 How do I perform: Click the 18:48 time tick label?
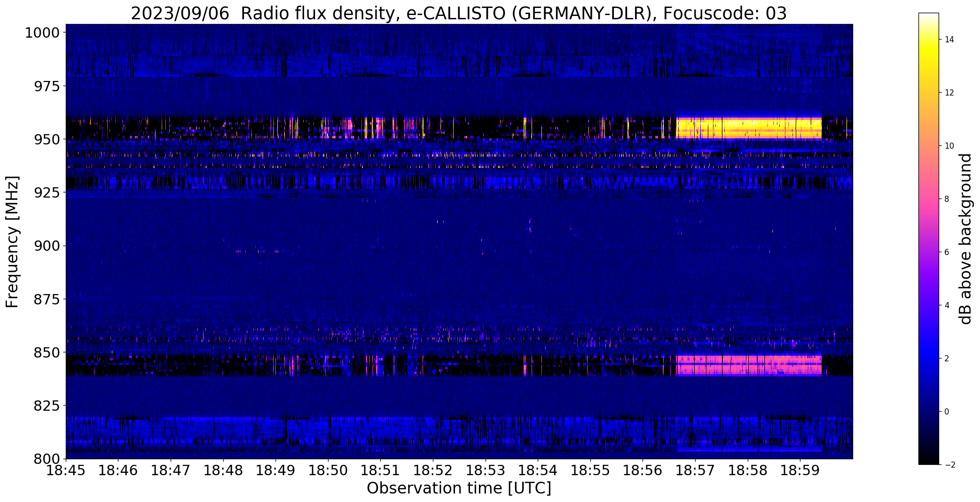tap(223, 470)
